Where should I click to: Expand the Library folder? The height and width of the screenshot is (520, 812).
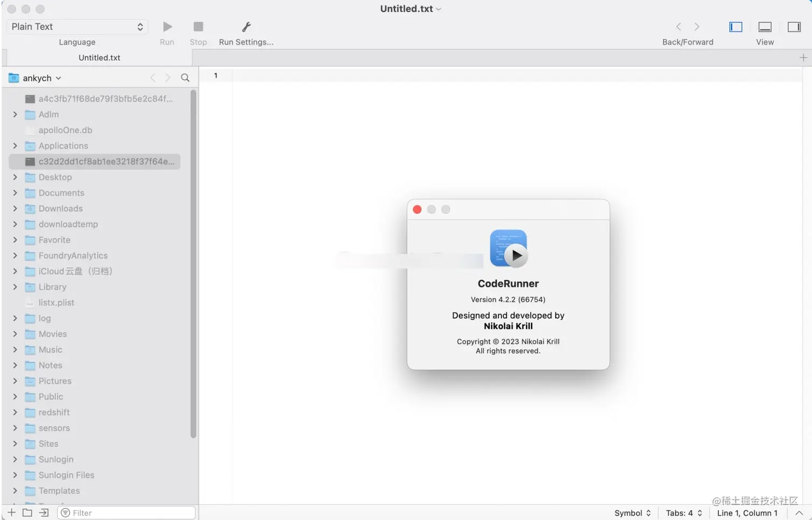click(15, 287)
